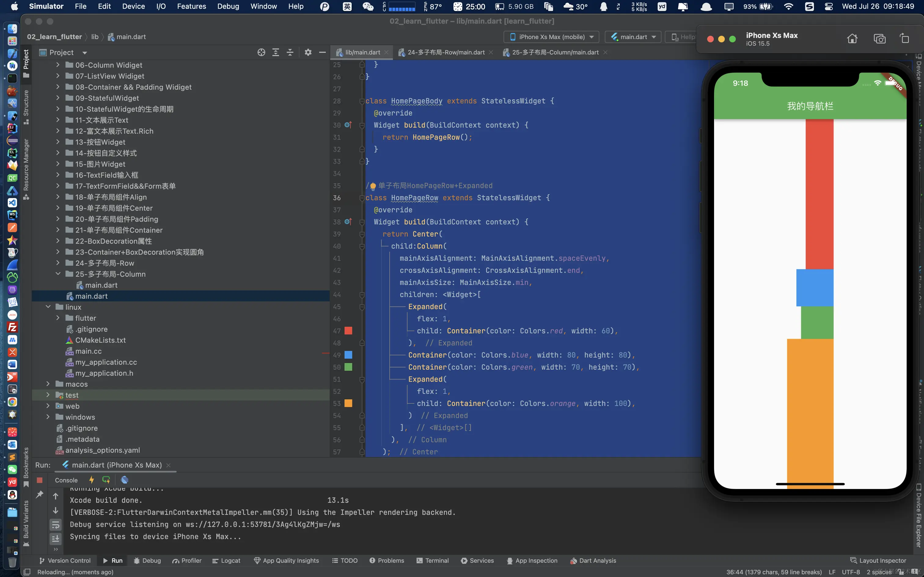Click orange color swatch on line 53
The image size is (924, 577).
pyautogui.click(x=348, y=404)
